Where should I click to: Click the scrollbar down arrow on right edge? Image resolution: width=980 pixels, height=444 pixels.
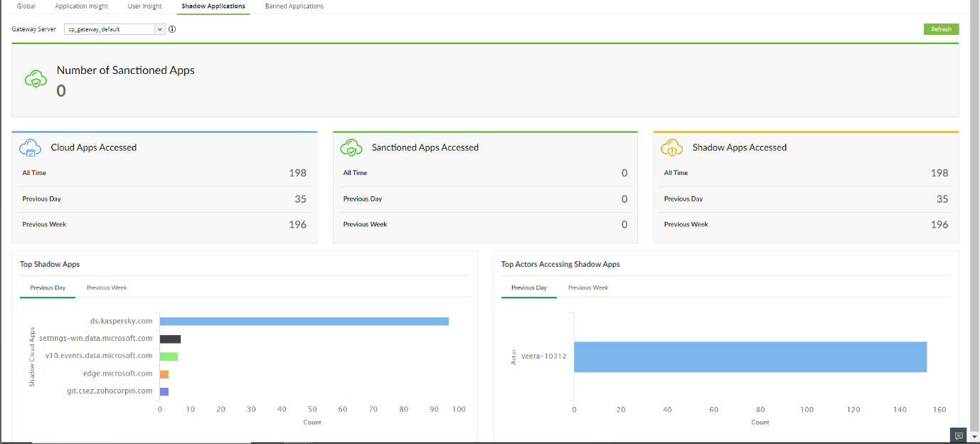click(x=974, y=438)
